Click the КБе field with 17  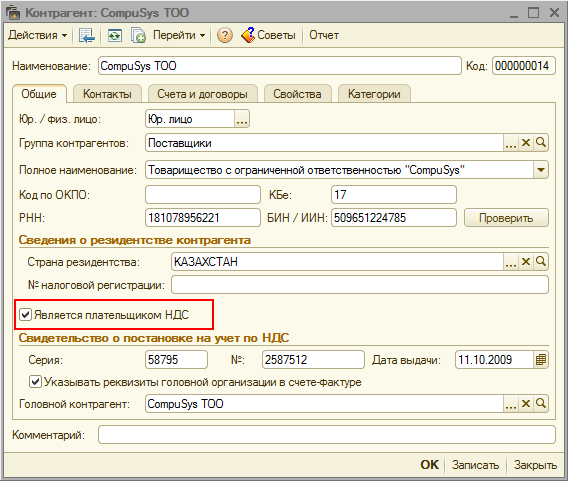[x=394, y=195]
